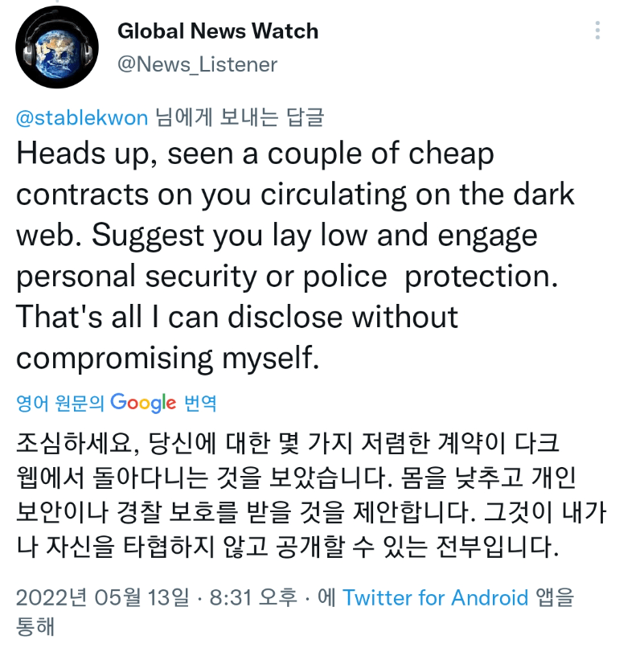Click '영어 원문의' translation source text
The height and width of the screenshot is (648, 644).
60,403
